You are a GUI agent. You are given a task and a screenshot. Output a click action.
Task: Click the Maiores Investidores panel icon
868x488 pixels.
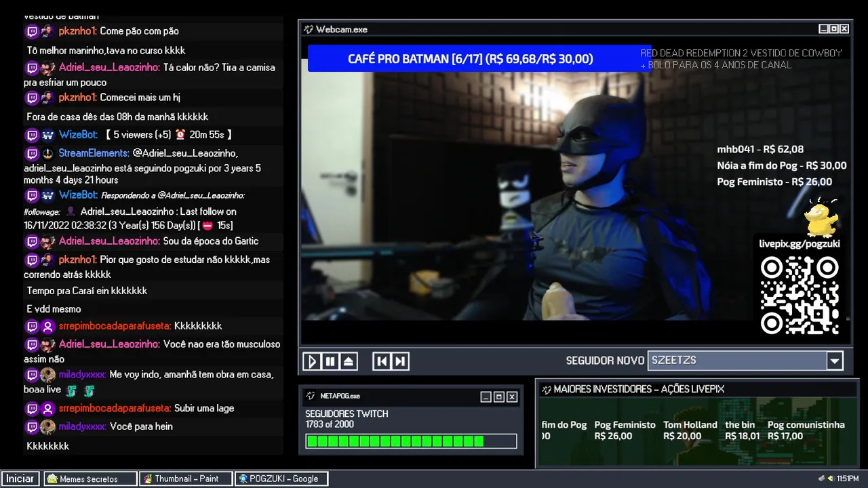[x=546, y=389]
